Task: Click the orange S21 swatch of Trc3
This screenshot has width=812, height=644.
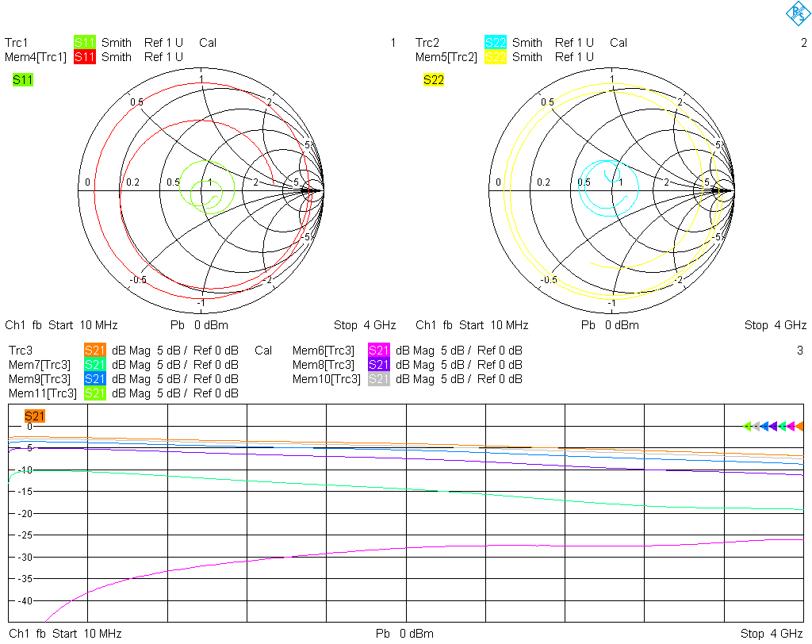Action: pyautogui.click(x=95, y=351)
